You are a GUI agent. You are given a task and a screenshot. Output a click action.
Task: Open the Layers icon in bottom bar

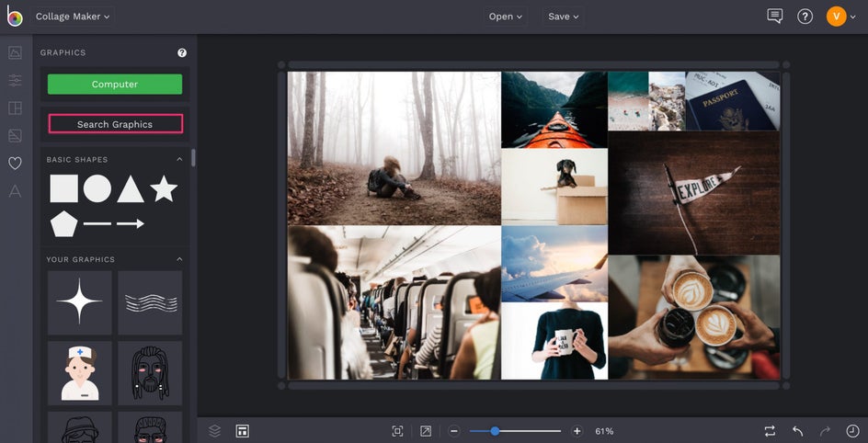(215, 431)
